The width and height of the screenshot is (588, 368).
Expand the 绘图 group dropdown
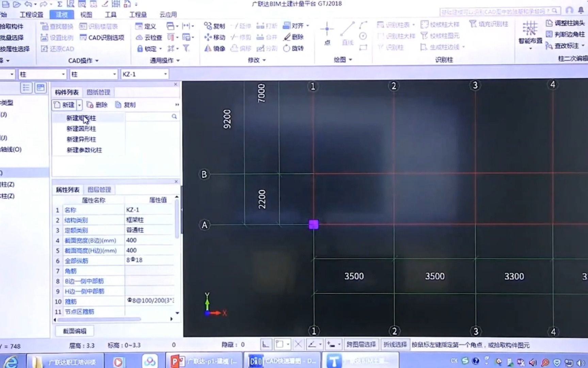(350, 60)
